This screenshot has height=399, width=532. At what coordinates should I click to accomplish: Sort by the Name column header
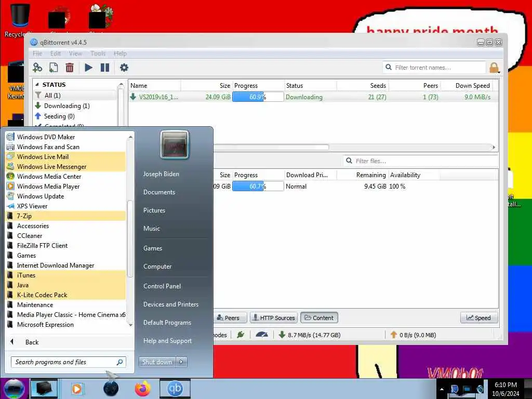[155, 86]
